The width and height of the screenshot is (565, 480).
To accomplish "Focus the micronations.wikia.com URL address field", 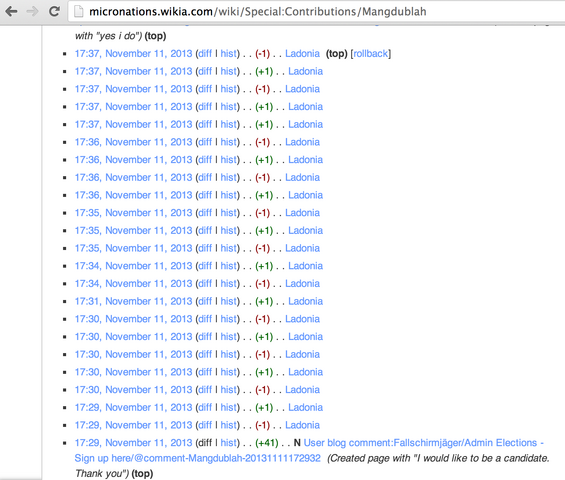I will (x=317, y=12).
